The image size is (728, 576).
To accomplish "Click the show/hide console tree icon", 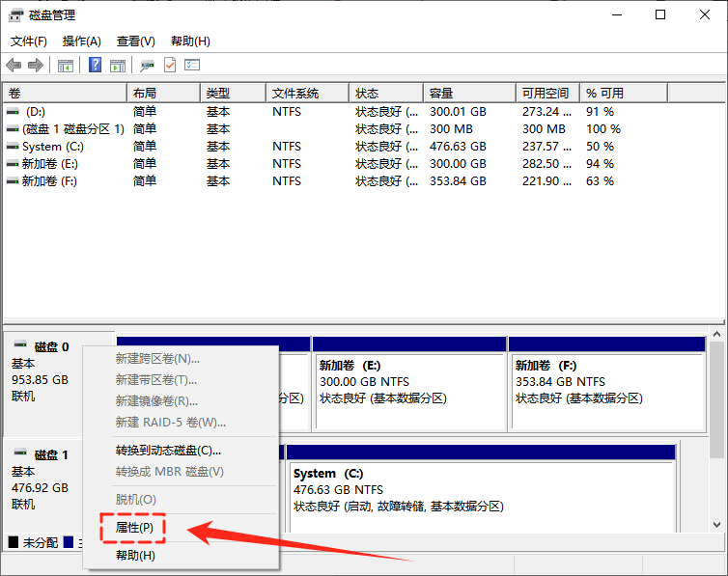I will point(66,66).
